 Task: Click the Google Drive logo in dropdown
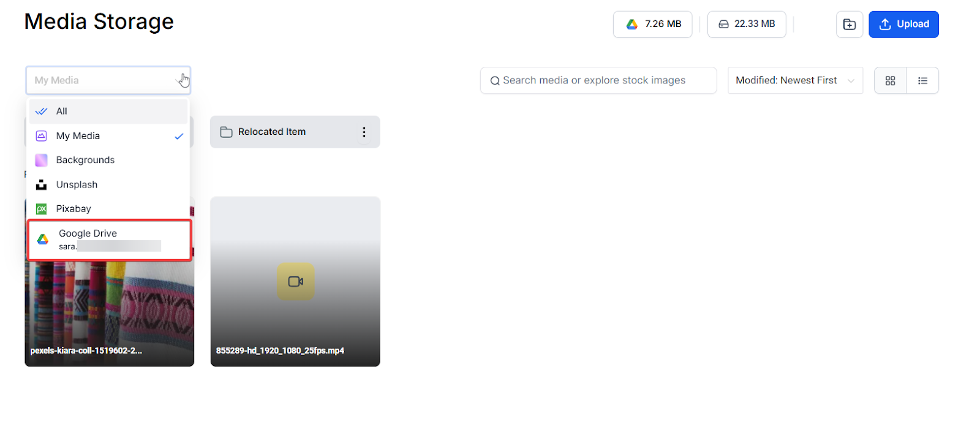tap(43, 240)
